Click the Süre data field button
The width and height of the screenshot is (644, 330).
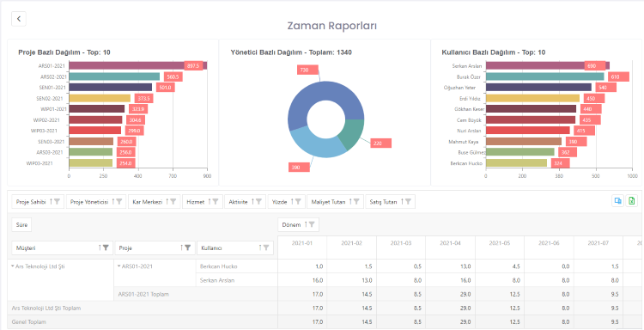pos(21,224)
